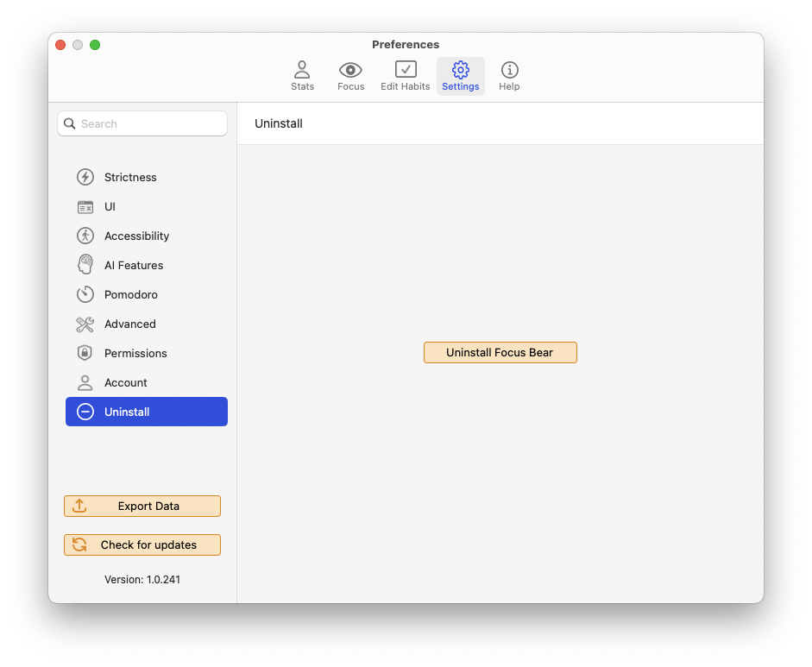Viewport: 812px width, 667px height.
Task: Click the Focus eye icon
Action: [x=350, y=69]
